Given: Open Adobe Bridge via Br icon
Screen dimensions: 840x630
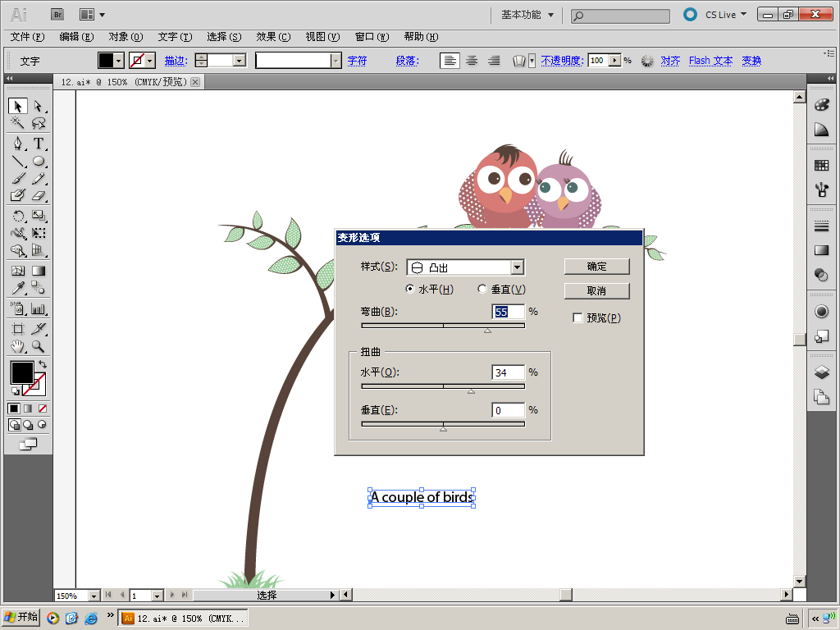Looking at the screenshot, I should (x=57, y=15).
